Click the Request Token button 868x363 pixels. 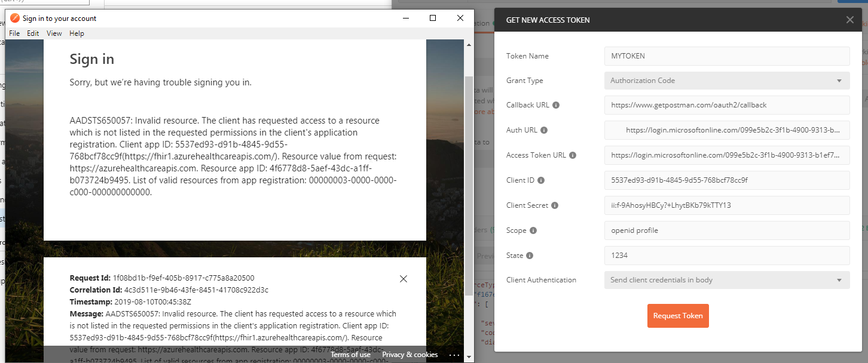click(678, 315)
